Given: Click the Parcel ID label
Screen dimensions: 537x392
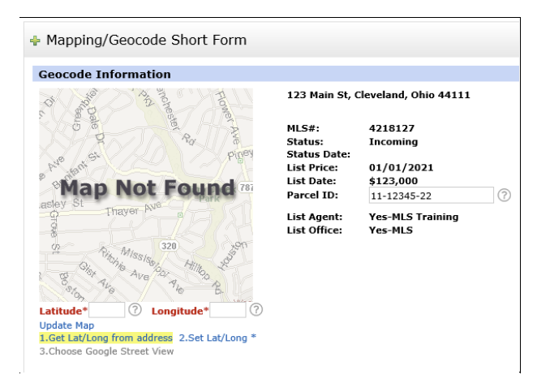Looking at the screenshot, I should 312,196.
